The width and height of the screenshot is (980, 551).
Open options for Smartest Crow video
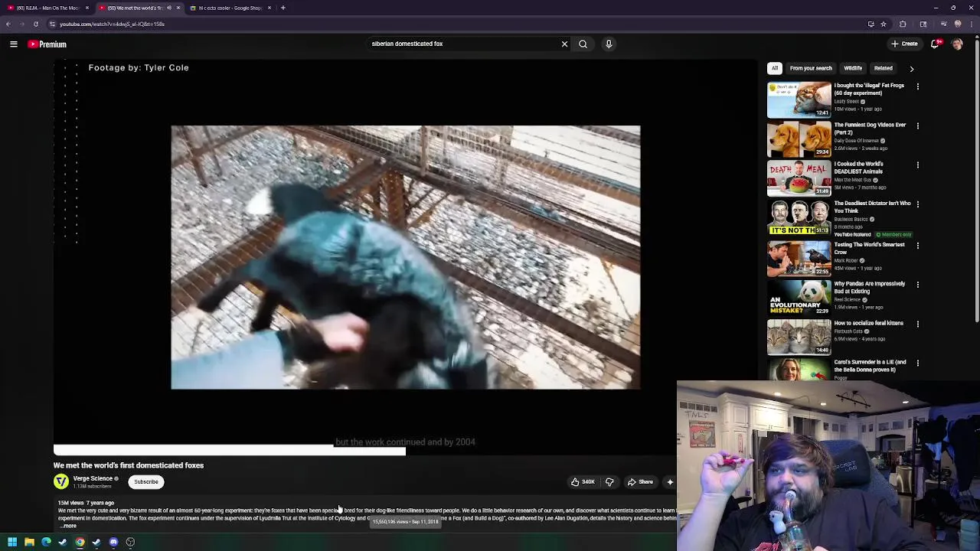[918, 246]
